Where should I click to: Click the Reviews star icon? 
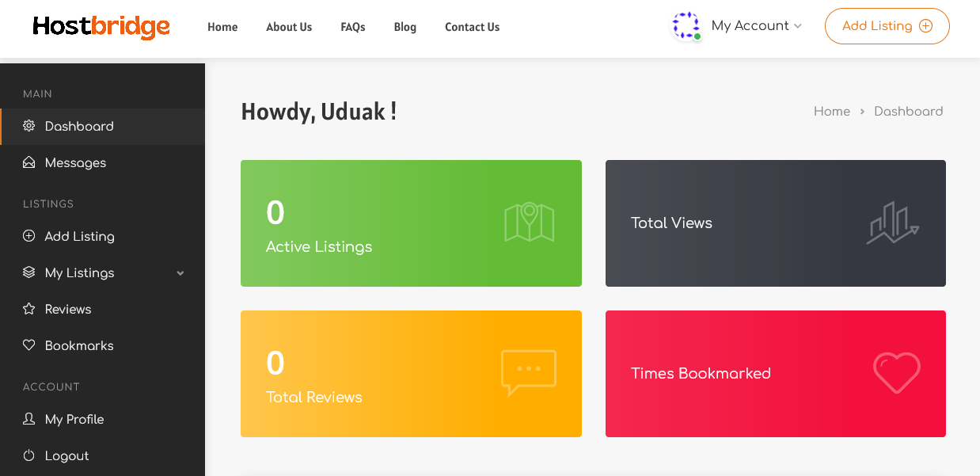click(29, 309)
